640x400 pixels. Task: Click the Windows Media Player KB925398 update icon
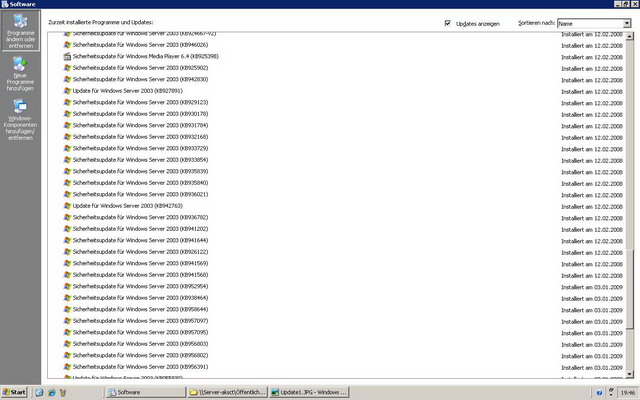[67, 56]
